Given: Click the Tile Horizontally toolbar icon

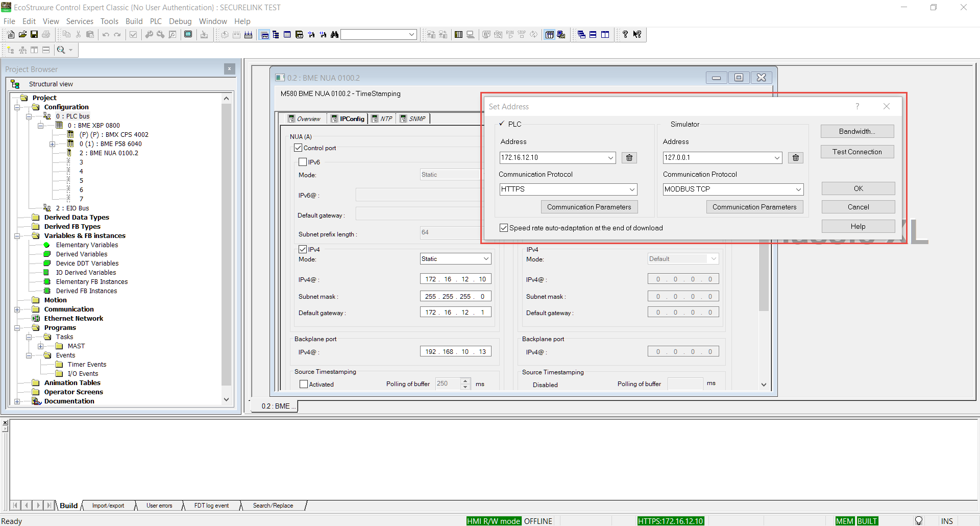Looking at the screenshot, I should tap(593, 35).
